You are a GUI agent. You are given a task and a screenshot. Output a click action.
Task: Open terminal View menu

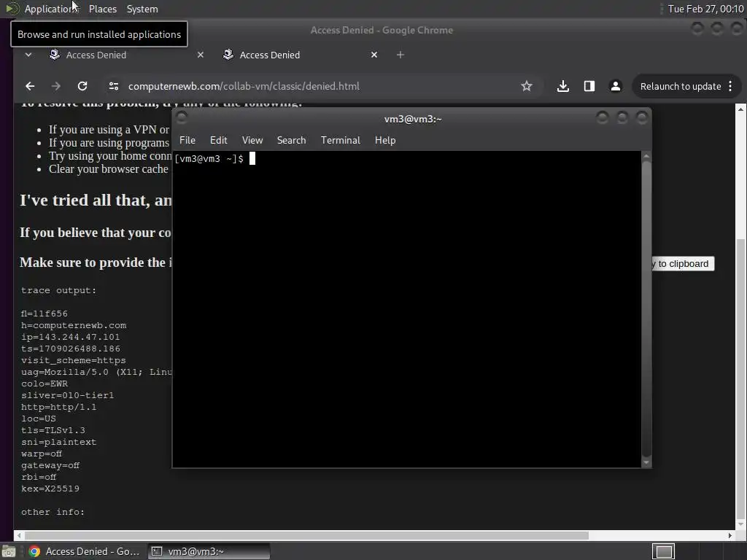pyautogui.click(x=252, y=140)
